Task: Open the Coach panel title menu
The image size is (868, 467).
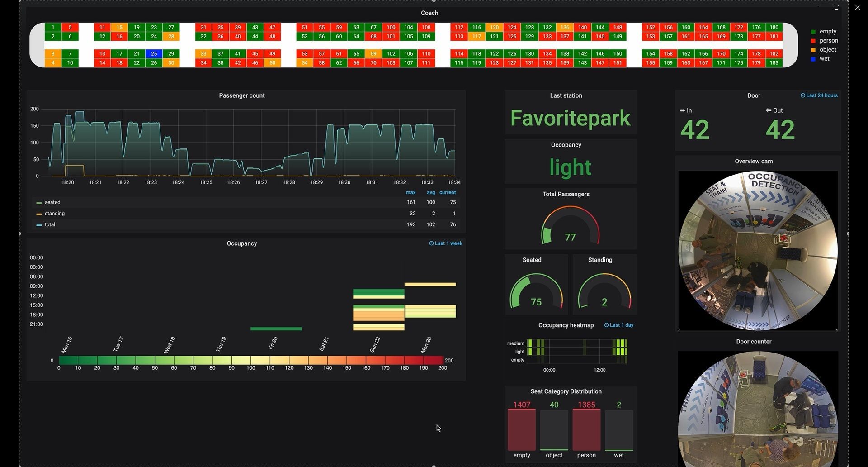Action: pos(429,13)
